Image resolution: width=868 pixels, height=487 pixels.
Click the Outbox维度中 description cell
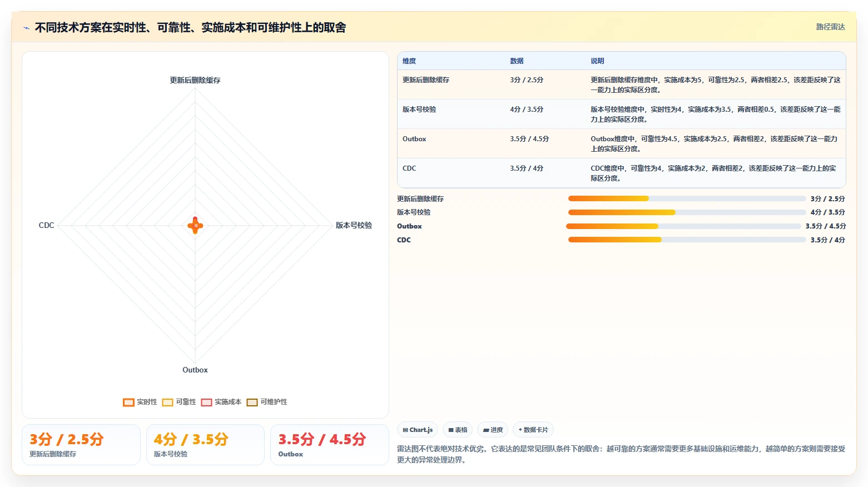tap(715, 144)
